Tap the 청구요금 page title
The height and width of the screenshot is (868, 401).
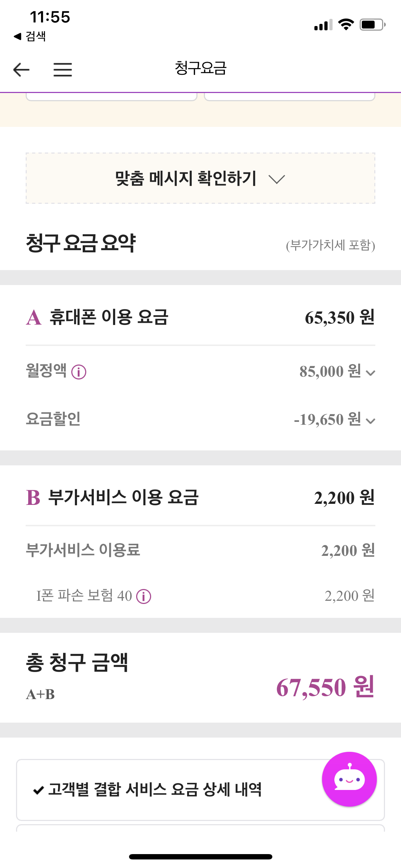[x=200, y=68]
